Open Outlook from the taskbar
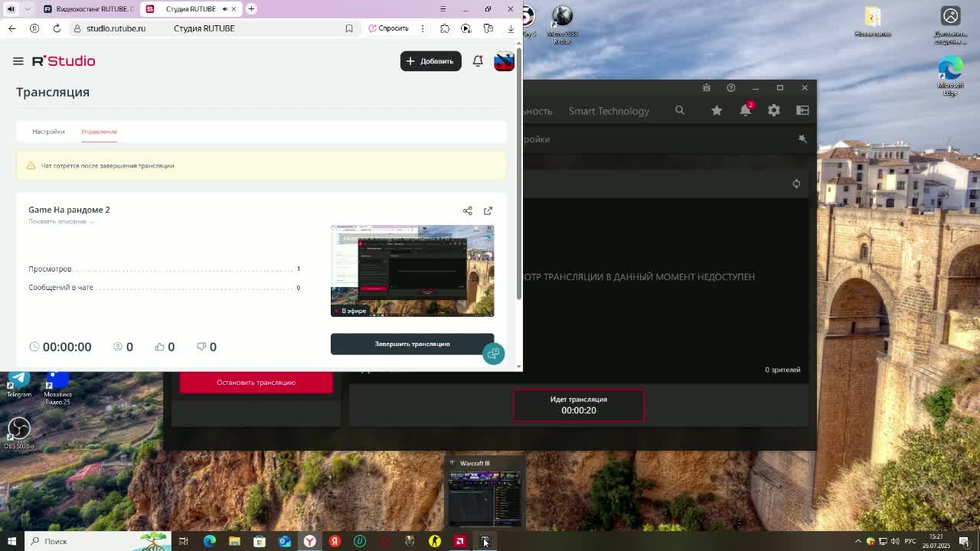The image size is (980, 551). (x=285, y=541)
